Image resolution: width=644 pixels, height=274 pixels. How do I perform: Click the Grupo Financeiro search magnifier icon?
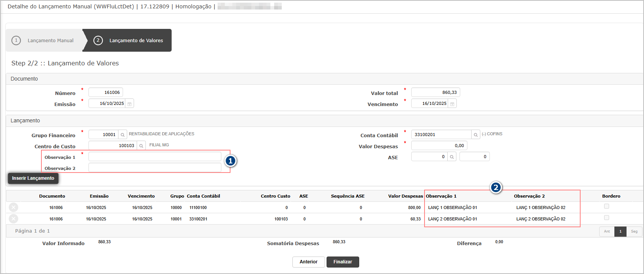pos(123,135)
